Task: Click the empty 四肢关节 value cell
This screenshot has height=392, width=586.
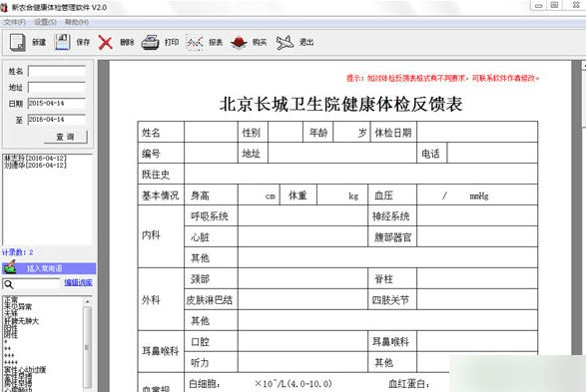Action: [477, 299]
